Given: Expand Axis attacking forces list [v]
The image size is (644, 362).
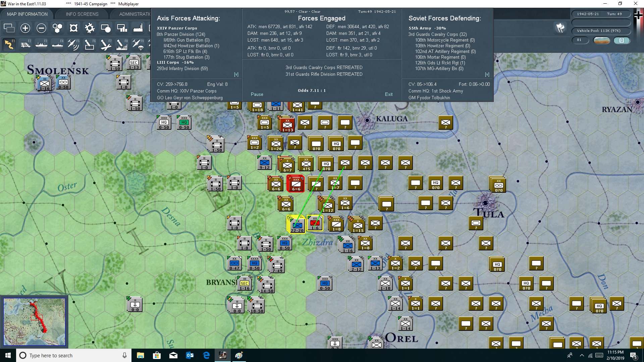Looking at the screenshot, I should (236, 74).
